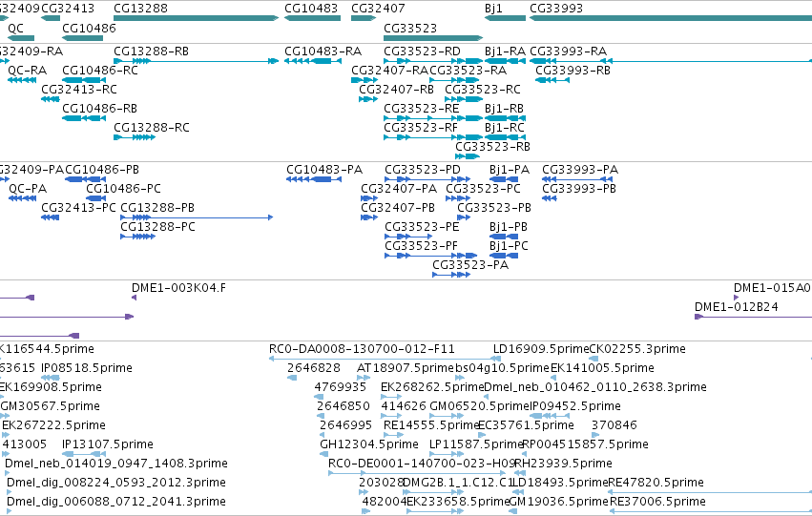Select the RE37006.5prime EST label
The image size is (812, 516).
coord(657,502)
